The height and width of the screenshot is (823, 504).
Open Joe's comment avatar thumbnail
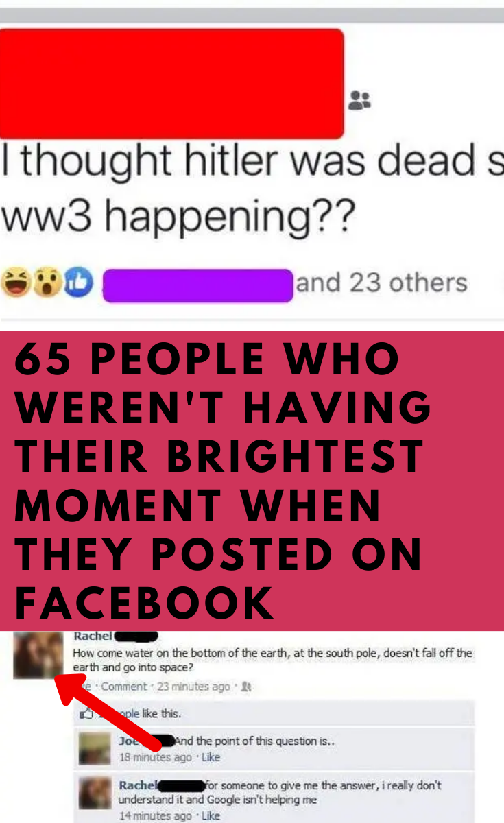coord(95,749)
